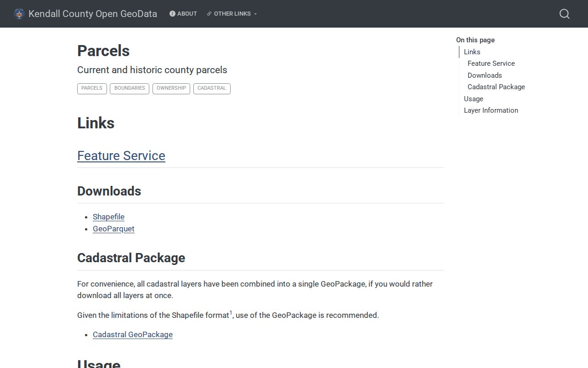
Task: Select the CADASTRAL tag
Action: pyautogui.click(x=212, y=88)
